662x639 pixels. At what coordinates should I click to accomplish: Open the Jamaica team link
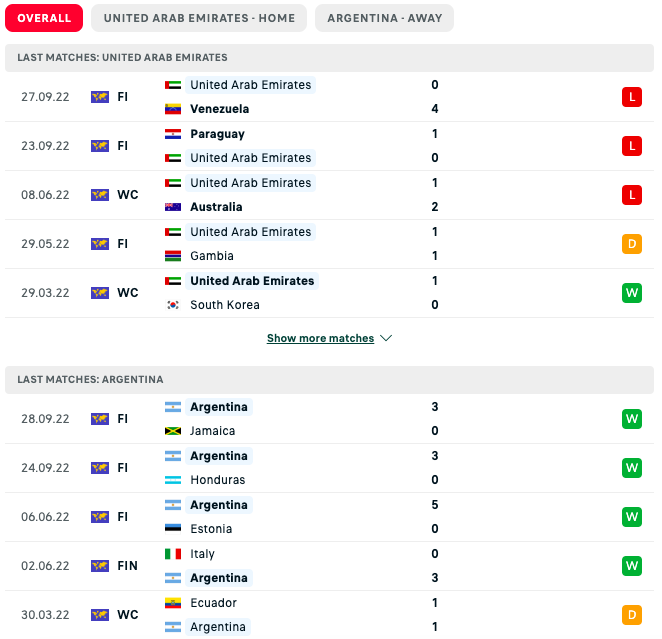coord(212,431)
